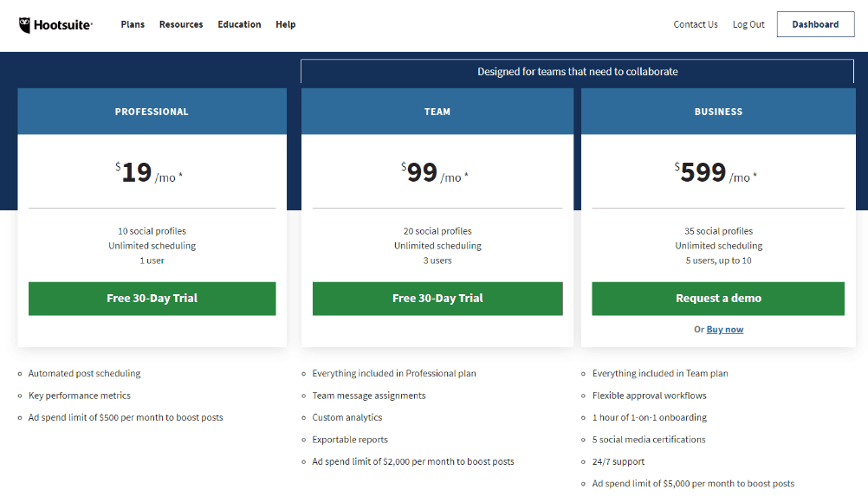
Task: Click 'Ad spend limit of $2,000 per month' feature
Action: 413,461
